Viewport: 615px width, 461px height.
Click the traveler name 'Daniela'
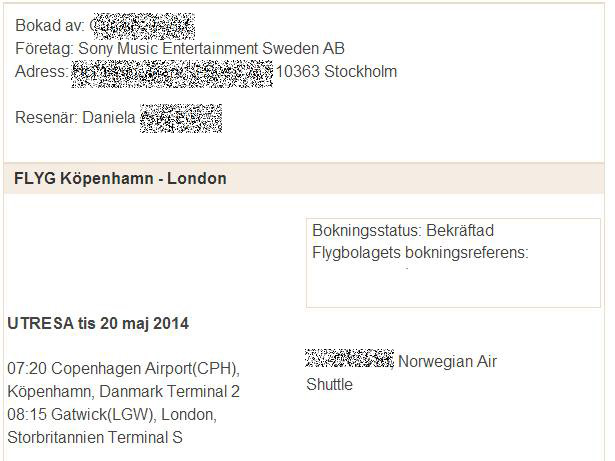click(x=109, y=117)
